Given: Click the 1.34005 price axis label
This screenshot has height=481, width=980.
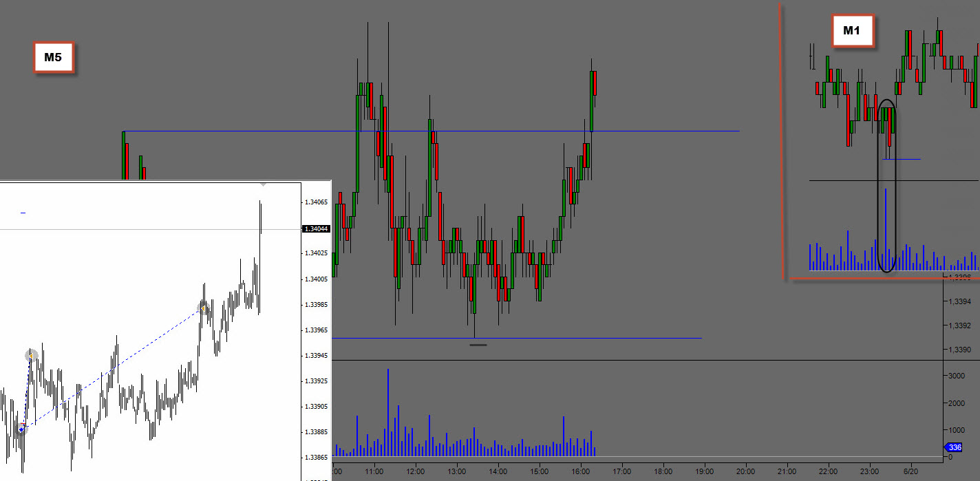Looking at the screenshot, I should pyautogui.click(x=316, y=279).
